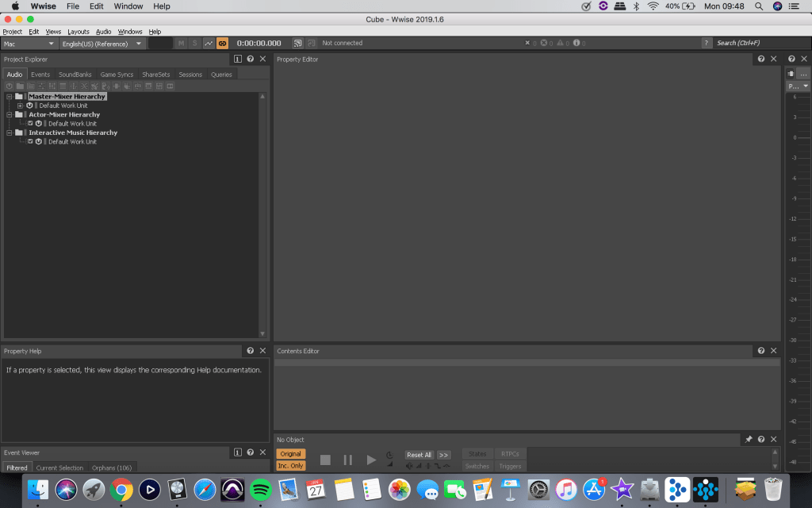Viewport: 812px width, 508px height.
Task: Open Project Explorer help question icon
Action: coord(250,59)
